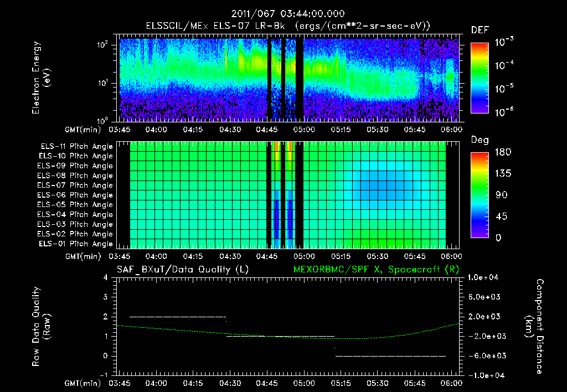
Task: Click the GMT(min) label under the spectrogram
Action: click(x=83, y=130)
